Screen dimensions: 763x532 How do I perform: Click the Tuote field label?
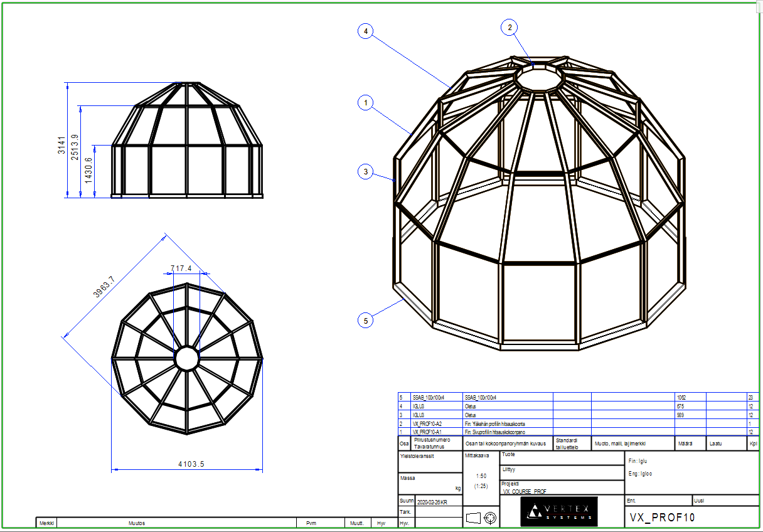click(508, 454)
